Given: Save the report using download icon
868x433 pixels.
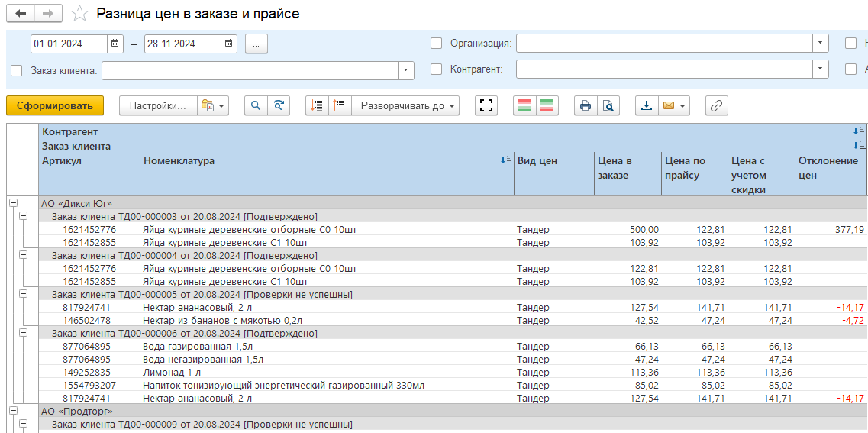Looking at the screenshot, I should pos(647,105).
